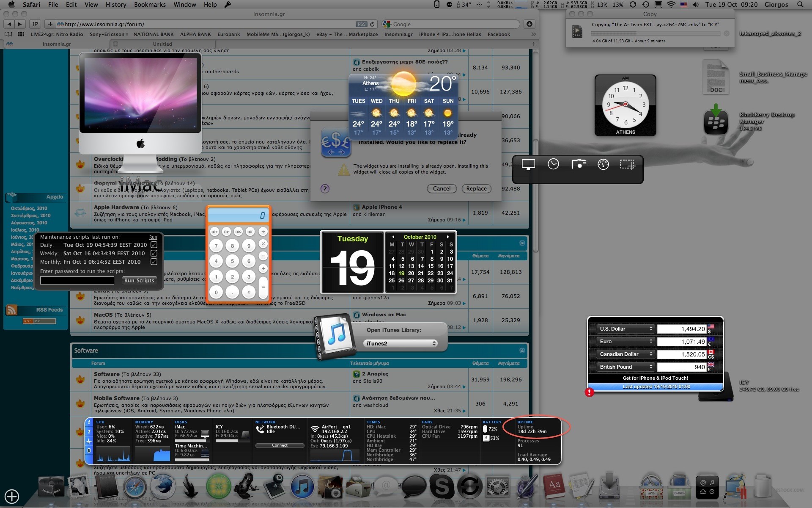812x508 pixels.
Task: Open the Euro currency dropdown
Action: point(625,341)
